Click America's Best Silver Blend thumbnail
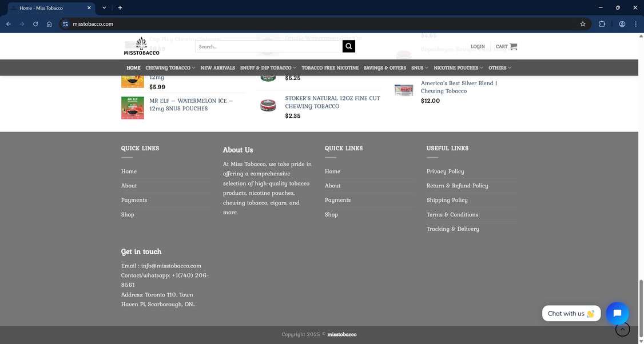This screenshot has height=344, width=644. click(x=404, y=90)
